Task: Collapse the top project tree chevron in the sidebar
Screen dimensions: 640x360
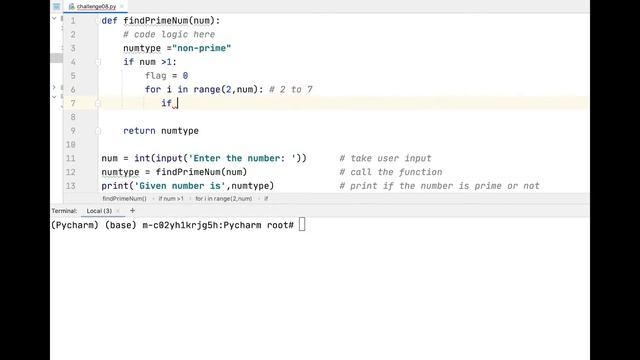Action: coord(54,18)
